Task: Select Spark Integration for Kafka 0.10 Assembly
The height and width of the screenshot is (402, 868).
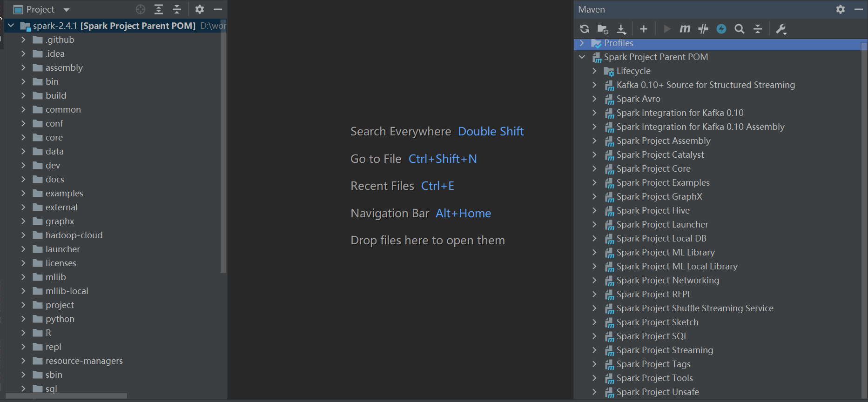Action: click(700, 127)
